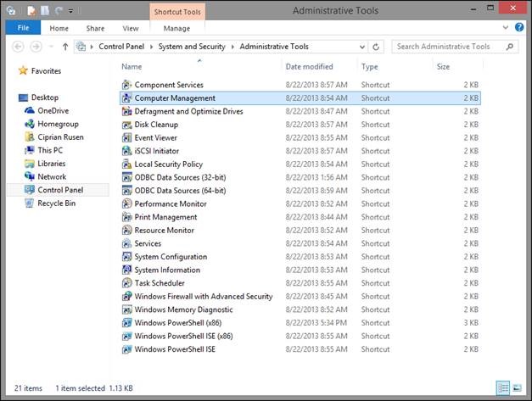Click the Services gear icon
Viewport: 532px width, 401px height.
click(127, 243)
